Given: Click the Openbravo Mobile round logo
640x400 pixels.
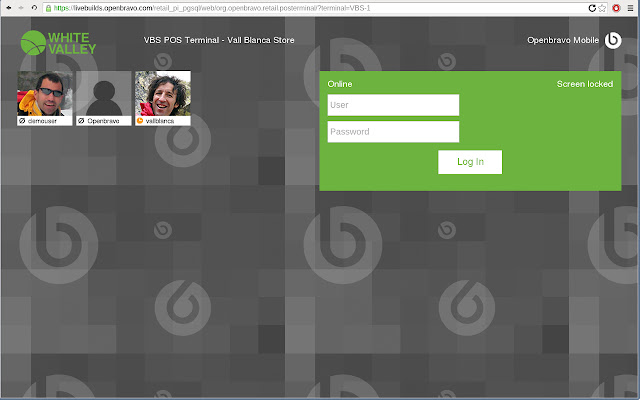Looking at the screenshot, I should 613,40.
